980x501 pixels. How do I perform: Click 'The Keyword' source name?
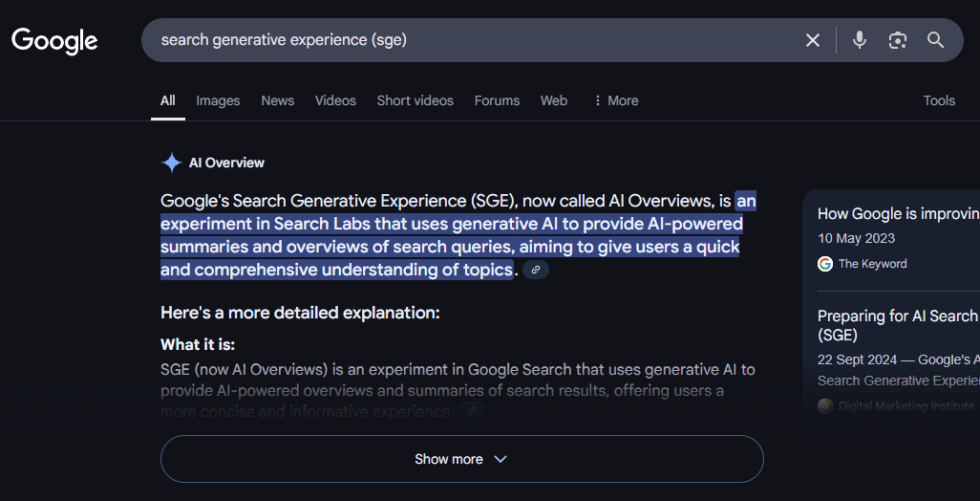tap(872, 264)
